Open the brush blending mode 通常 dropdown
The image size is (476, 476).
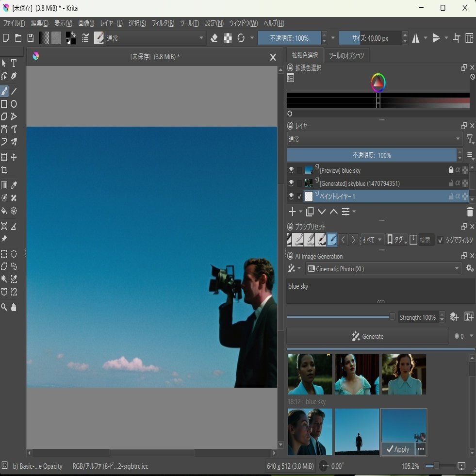click(155, 38)
